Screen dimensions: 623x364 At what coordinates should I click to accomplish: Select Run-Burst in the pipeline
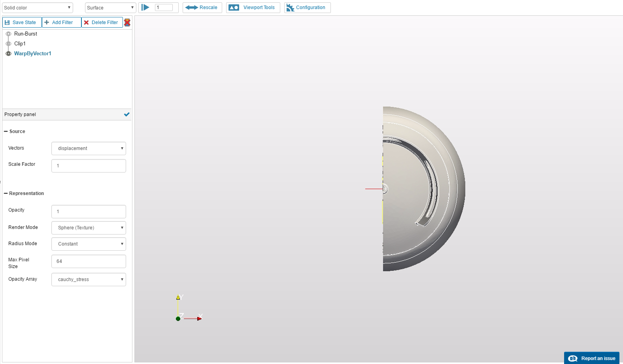26,34
